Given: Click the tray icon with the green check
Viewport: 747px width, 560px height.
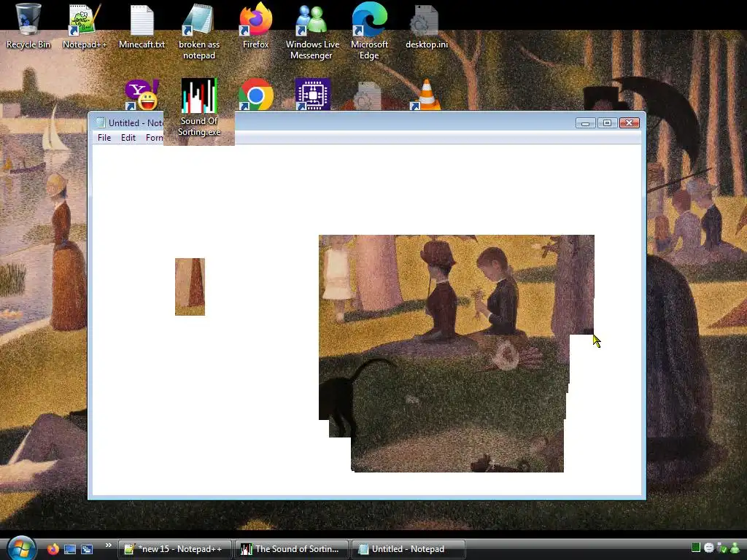Looking at the screenshot, I should (721, 548).
